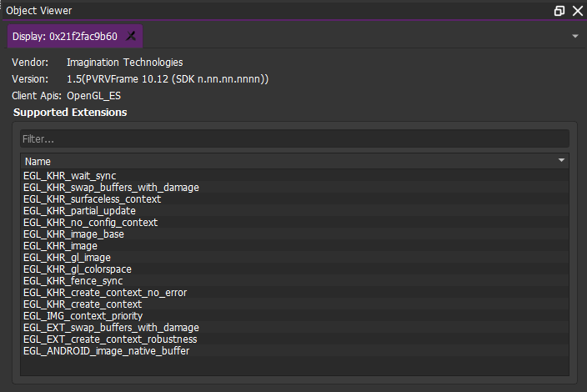Select EGL_KHR_create_context_no_error row

point(294,293)
